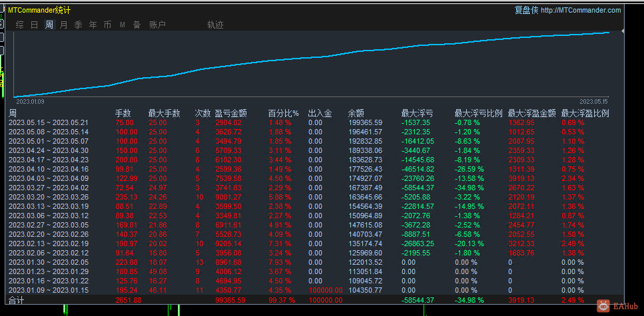Select the week row 2023.03.20 ~ 2023.03.26

tap(314, 197)
